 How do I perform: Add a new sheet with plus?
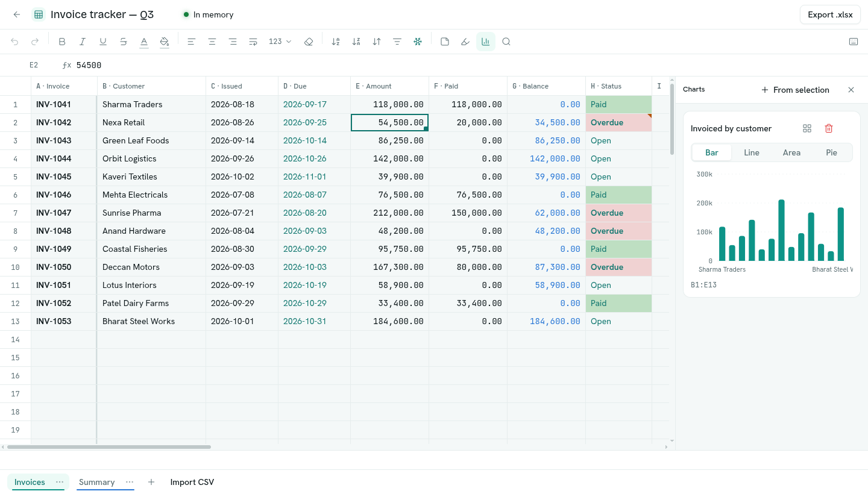point(151,482)
